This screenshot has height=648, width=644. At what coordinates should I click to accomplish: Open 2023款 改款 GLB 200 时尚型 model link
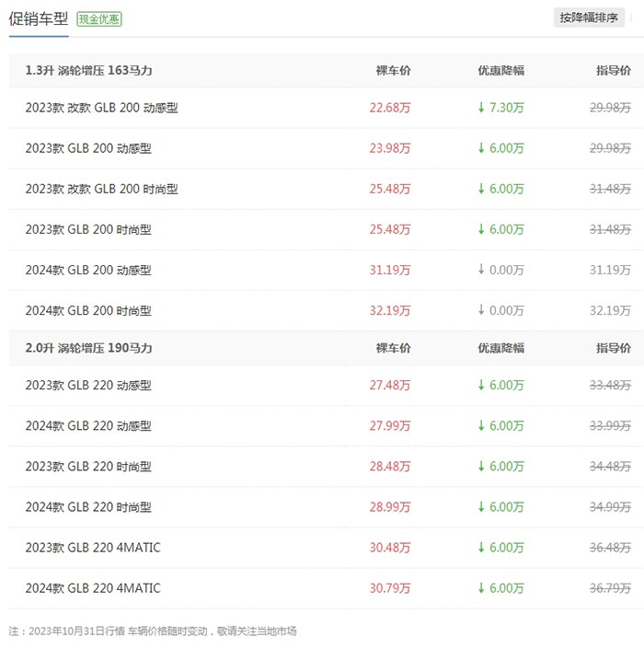click(x=101, y=189)
